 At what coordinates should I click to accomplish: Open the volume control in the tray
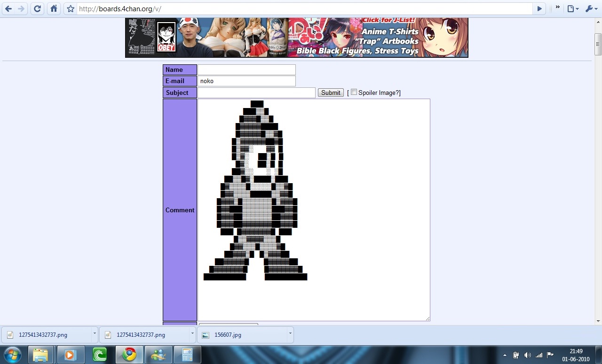527,355
